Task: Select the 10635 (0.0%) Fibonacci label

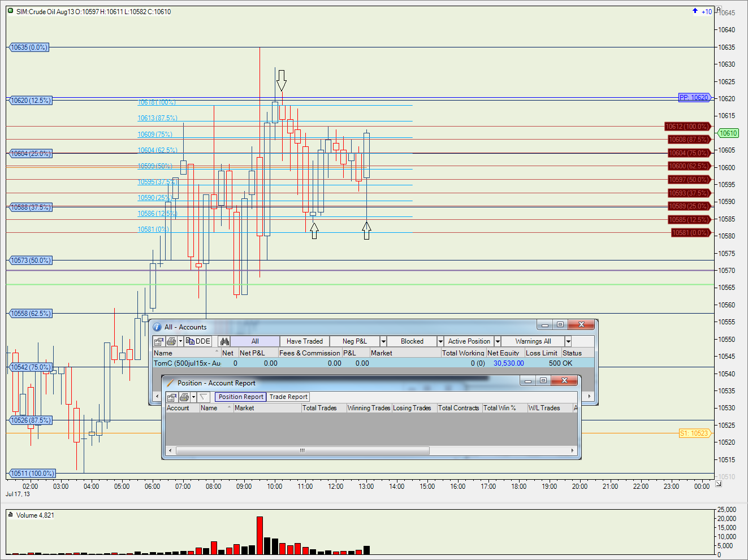Action: (x=29, y=47)
